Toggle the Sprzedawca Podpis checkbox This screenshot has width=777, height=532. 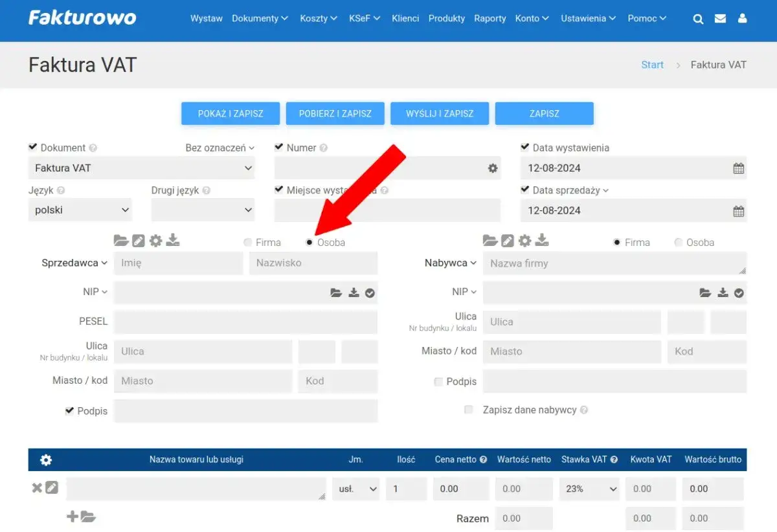pyautogui.click(x=70, y=410)
